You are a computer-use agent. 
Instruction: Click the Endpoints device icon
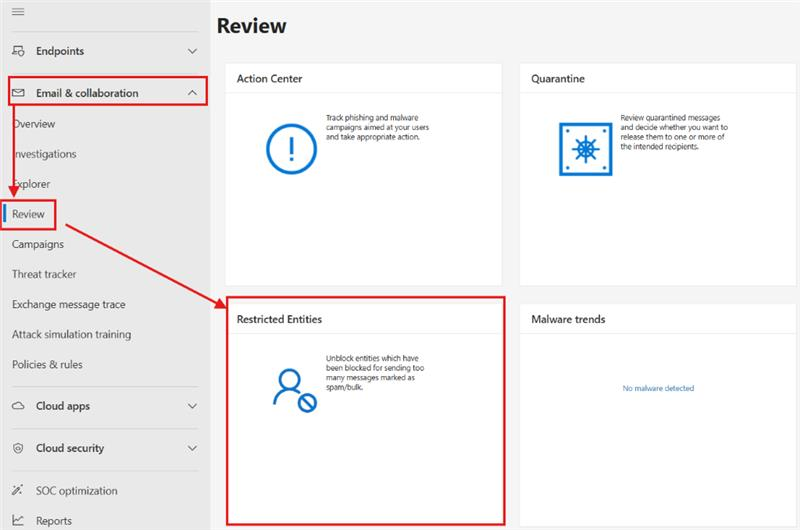pos(18,51)
